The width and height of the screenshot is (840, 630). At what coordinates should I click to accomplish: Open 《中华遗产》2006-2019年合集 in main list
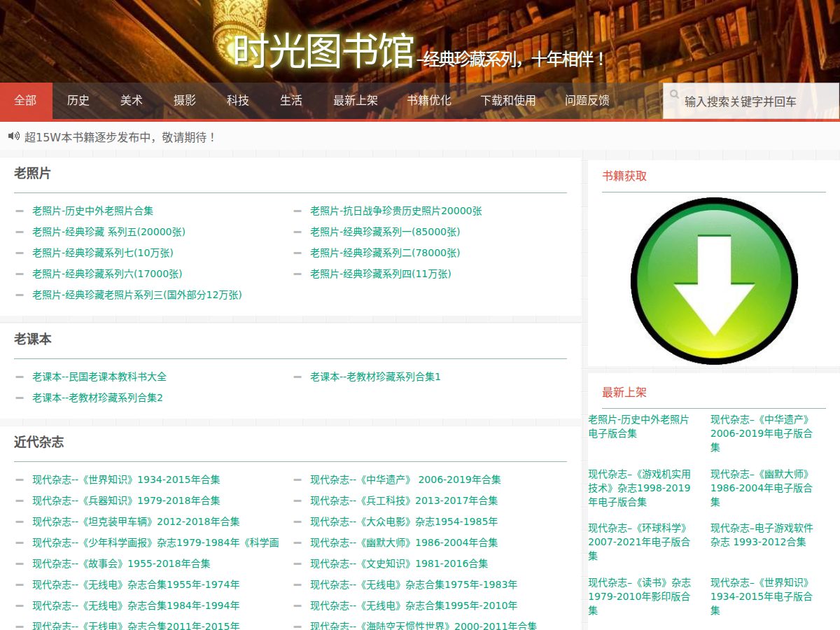[x=405, y=479]
